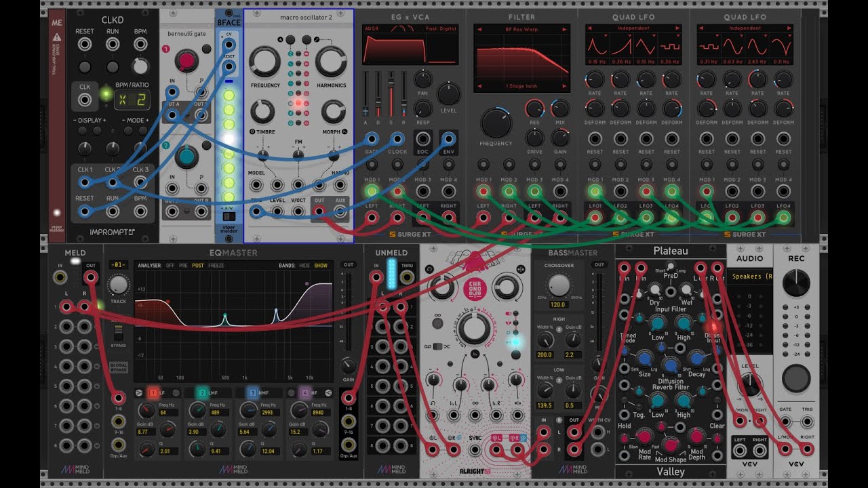Click the Plateau Size knob
Image resolution: width=868 pixels, height=488 pixels.
[644, 359]
